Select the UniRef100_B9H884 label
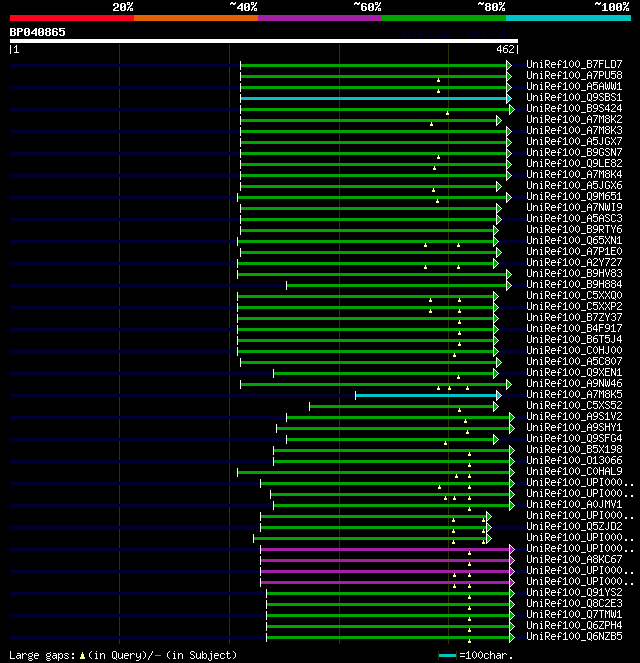 tap(574, 284)
